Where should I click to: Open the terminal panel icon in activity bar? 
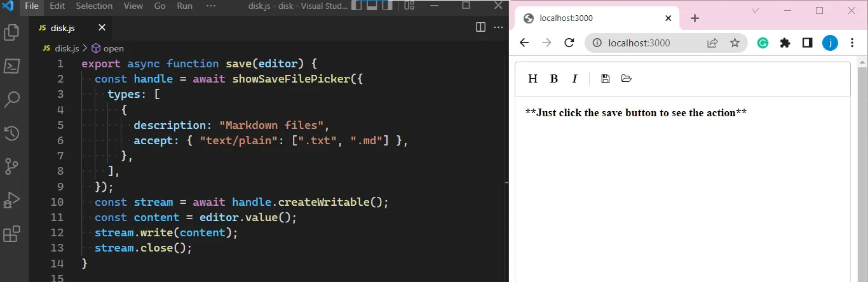tap(11, 66)
